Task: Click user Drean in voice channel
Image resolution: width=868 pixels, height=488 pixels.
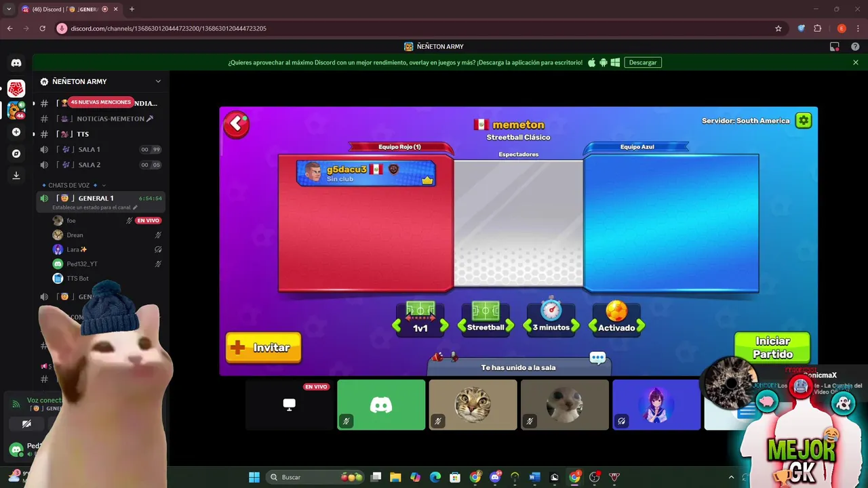Action: [x=107, y=235]
